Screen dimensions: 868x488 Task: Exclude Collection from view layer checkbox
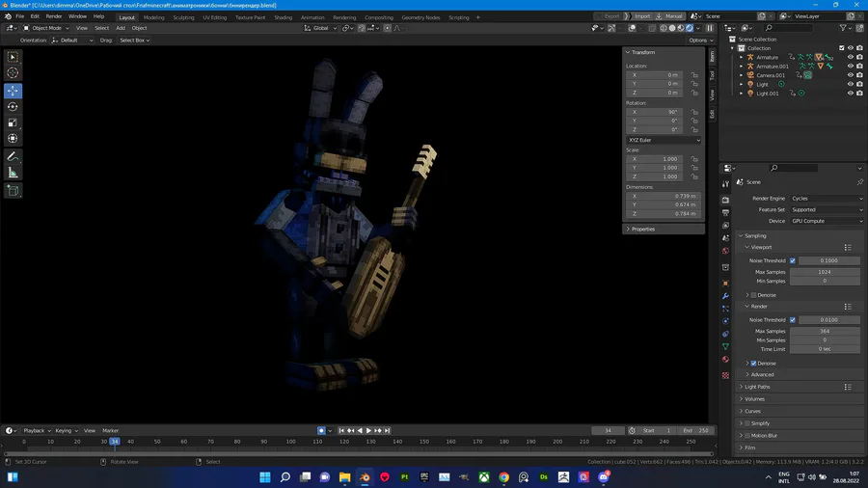[841, 48]
